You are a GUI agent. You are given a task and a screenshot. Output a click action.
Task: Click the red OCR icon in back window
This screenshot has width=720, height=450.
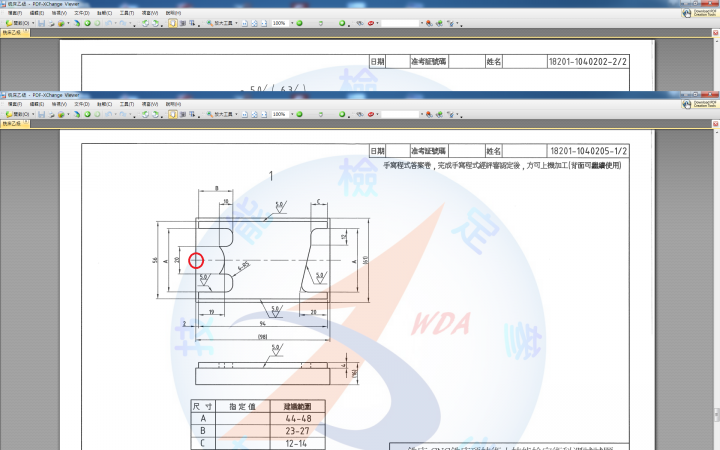371,23
